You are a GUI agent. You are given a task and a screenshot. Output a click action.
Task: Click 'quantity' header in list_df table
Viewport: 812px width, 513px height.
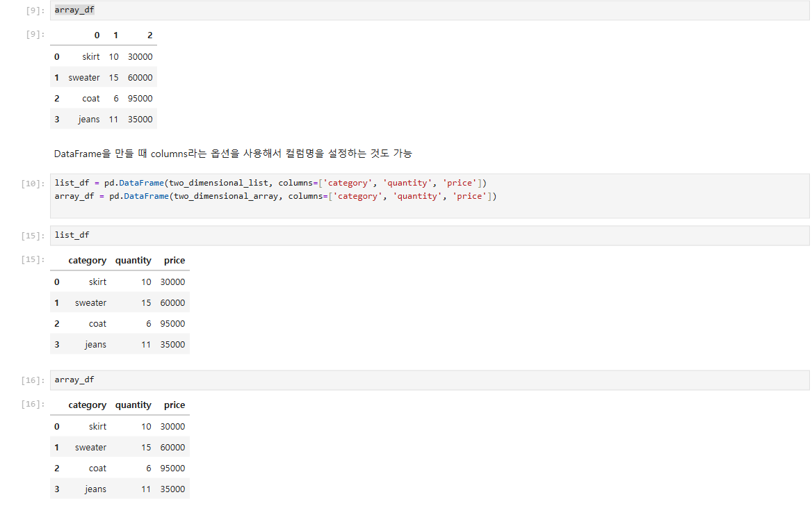click(x=133, y=261)
